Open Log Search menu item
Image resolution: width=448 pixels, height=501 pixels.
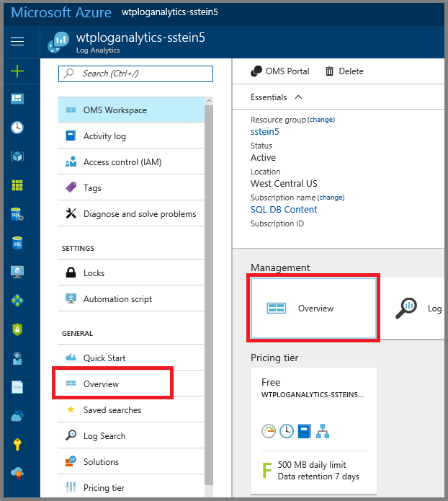coord(131,436)
